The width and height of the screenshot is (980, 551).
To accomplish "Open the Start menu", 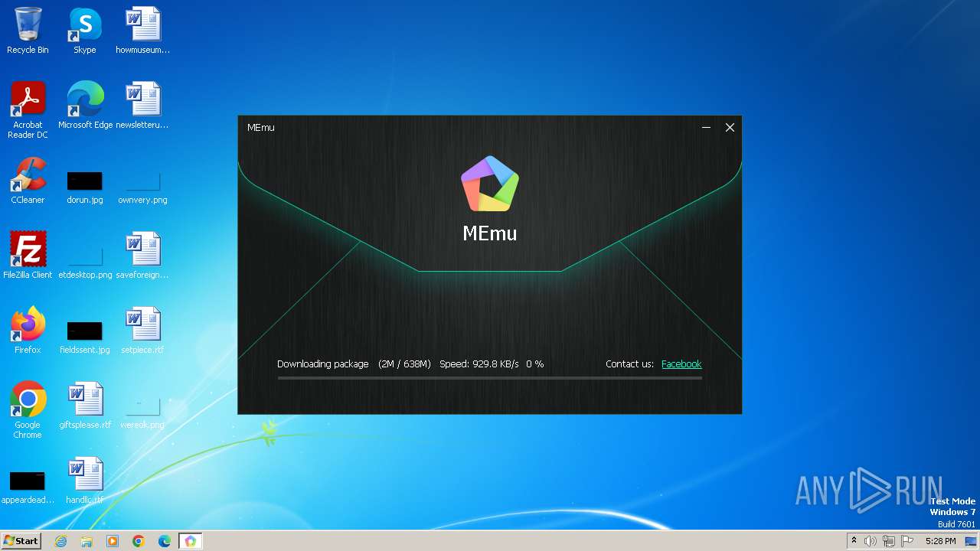I will pos(21,541).
